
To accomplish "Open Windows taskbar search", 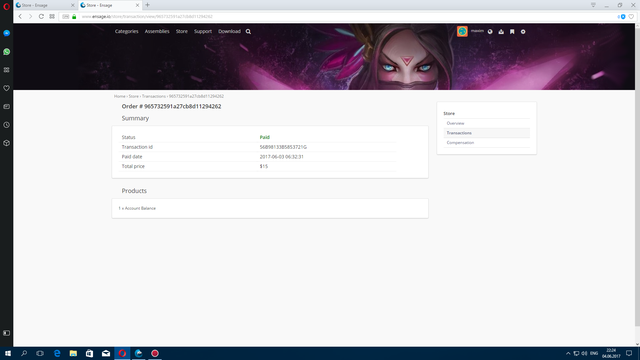I will [x=24, y=353].
